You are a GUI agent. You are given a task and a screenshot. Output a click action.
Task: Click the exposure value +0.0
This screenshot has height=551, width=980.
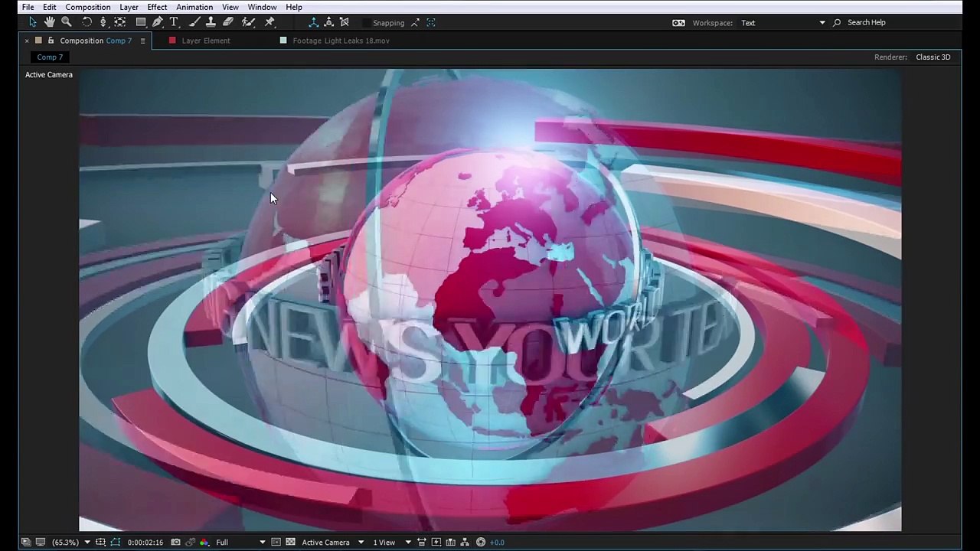pos(497,543)
